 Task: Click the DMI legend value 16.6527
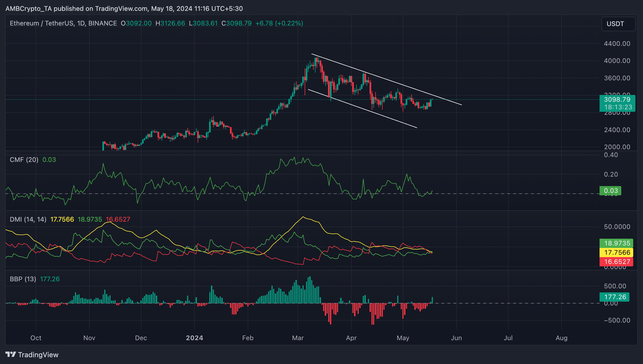118,219
